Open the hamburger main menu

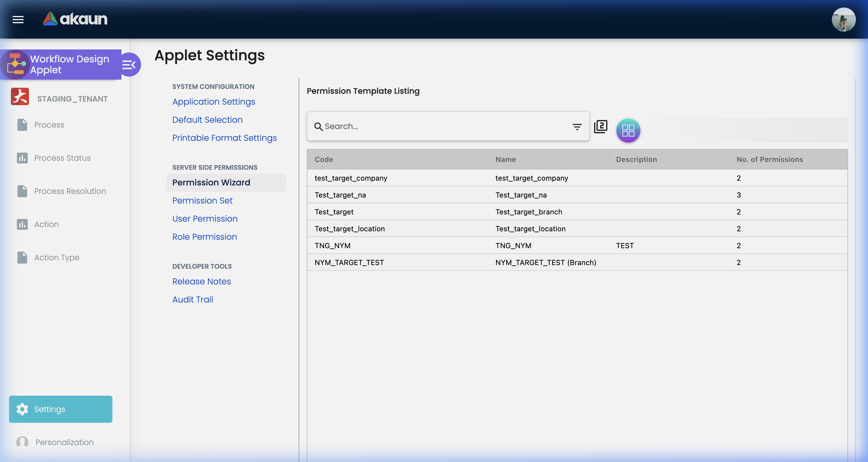18,20
